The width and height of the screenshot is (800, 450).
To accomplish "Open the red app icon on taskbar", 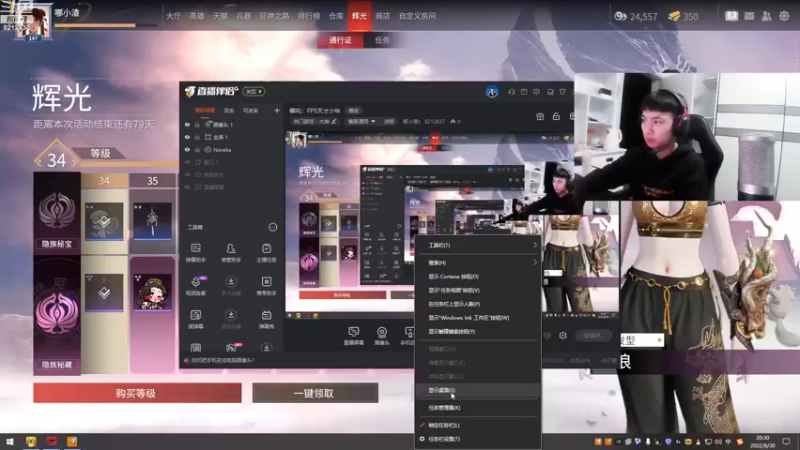I will [52, 441].
